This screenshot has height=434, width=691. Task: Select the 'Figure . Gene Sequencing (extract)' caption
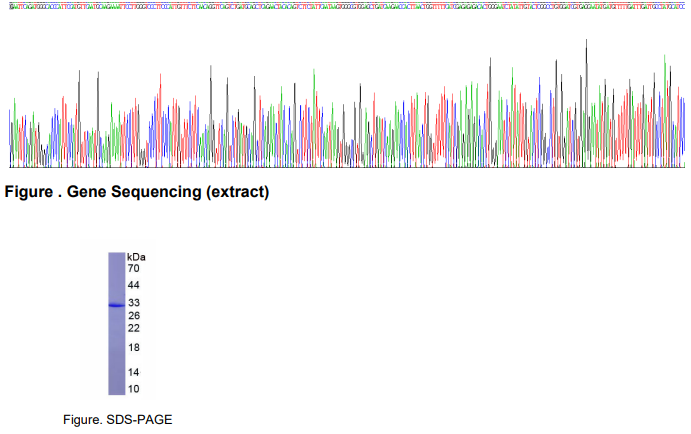pyautogui.click(x=137, y=192)
